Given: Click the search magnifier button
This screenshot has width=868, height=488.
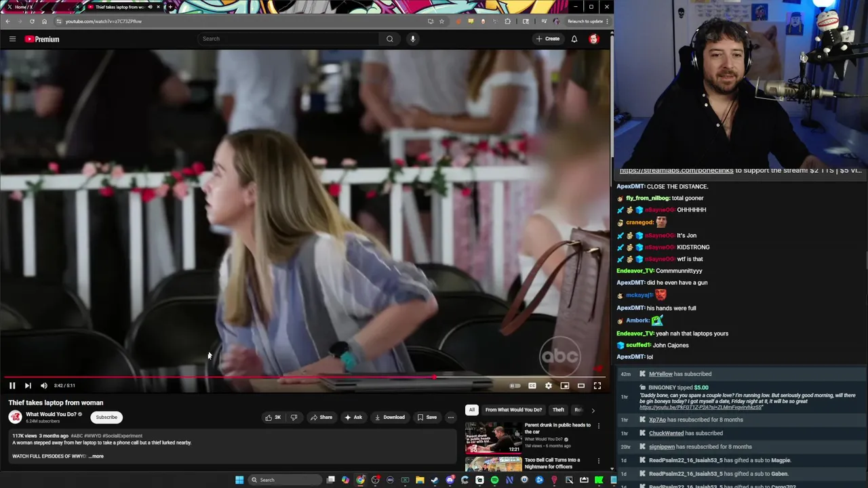Looking at the screenshot, I should pos(390,39).
